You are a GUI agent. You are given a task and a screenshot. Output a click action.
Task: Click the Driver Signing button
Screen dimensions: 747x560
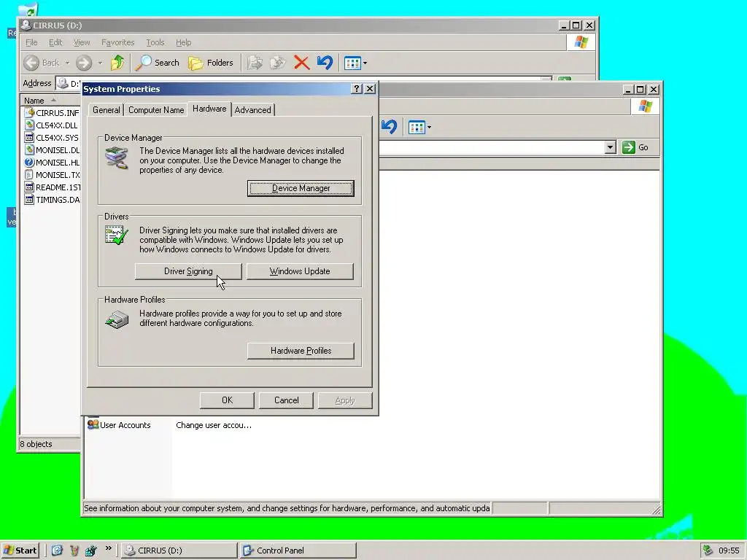(188, 271)
